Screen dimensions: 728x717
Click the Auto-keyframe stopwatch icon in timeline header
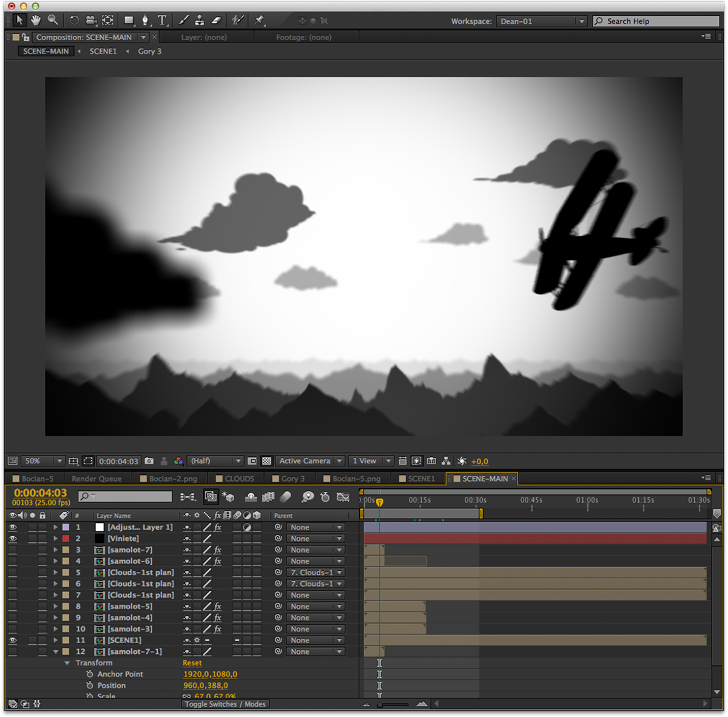click(325, 497)
